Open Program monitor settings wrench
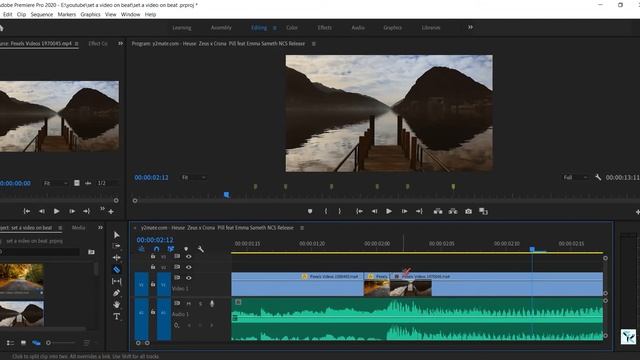Image resolution: width=640 pixels, height=360 pixels. (598, 177)
